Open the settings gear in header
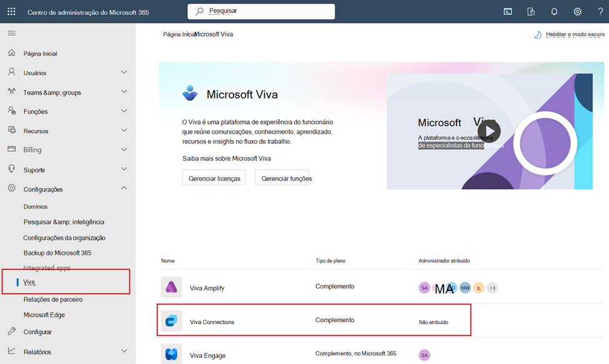Image resolution: width=609 pixels, height=364 pixels. [x=577, y=11]
